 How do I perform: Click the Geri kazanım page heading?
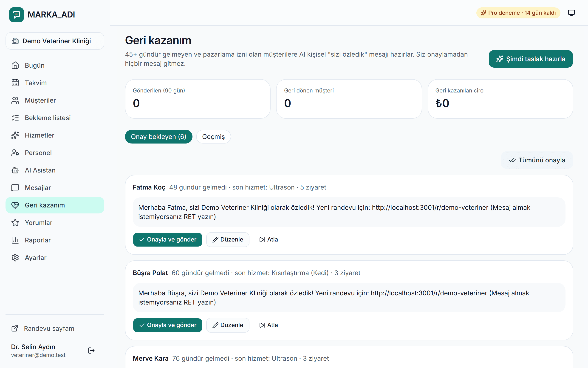coord(158,40)
